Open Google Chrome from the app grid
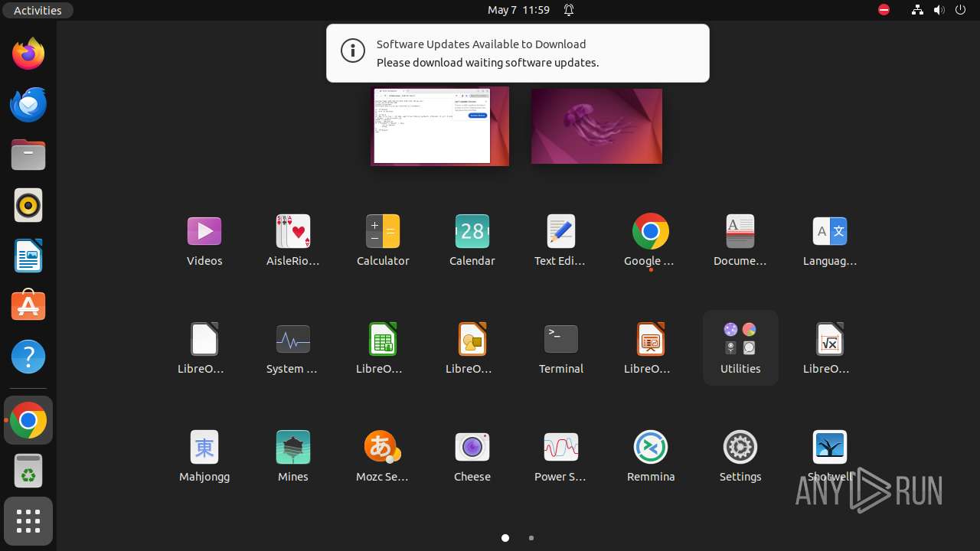This screenshot has width=980, height=551. (651, 240)
